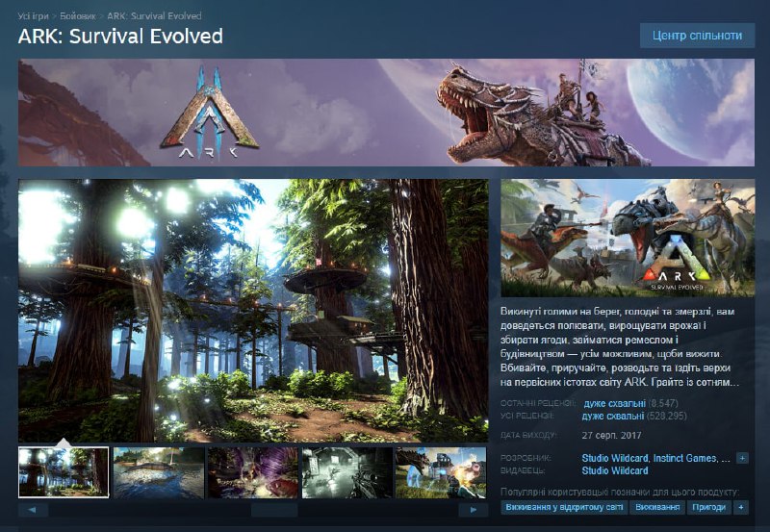
Task: Select the dinosaur battle thumbnail
Action: click(x=441, y=472)
